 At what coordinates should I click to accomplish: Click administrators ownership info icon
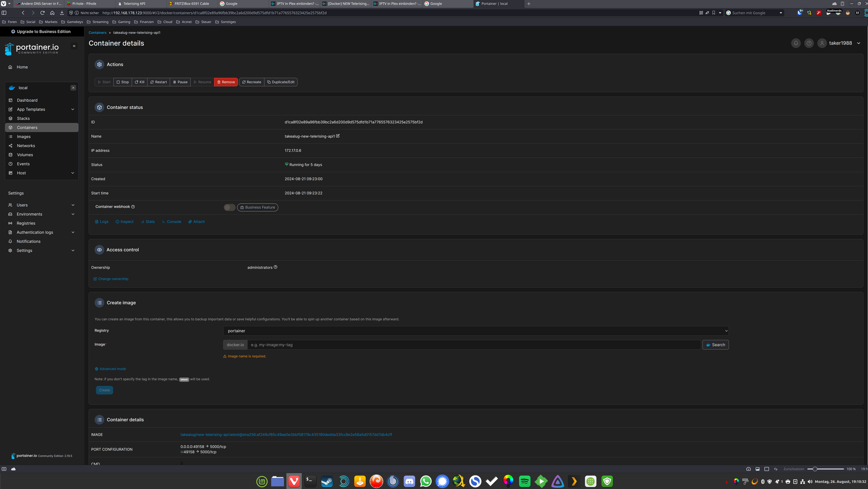click(x=275, y=267)
